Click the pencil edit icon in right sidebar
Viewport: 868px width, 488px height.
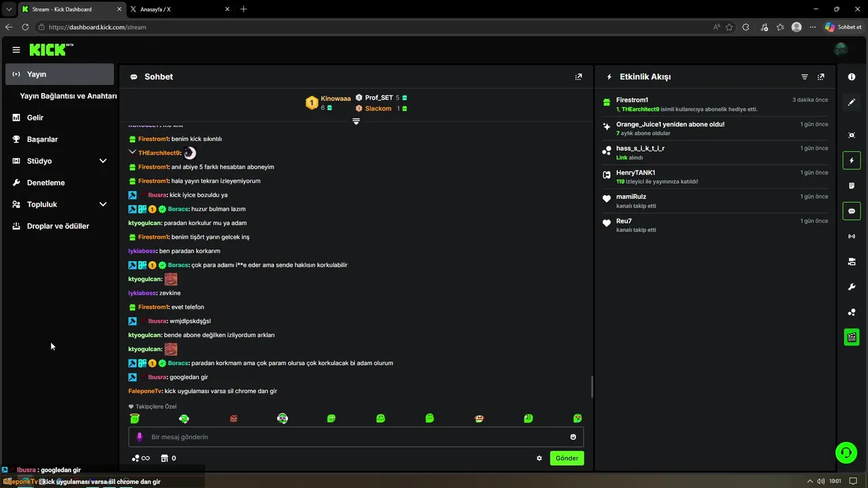pyautogui.click(x=852, y=102)
